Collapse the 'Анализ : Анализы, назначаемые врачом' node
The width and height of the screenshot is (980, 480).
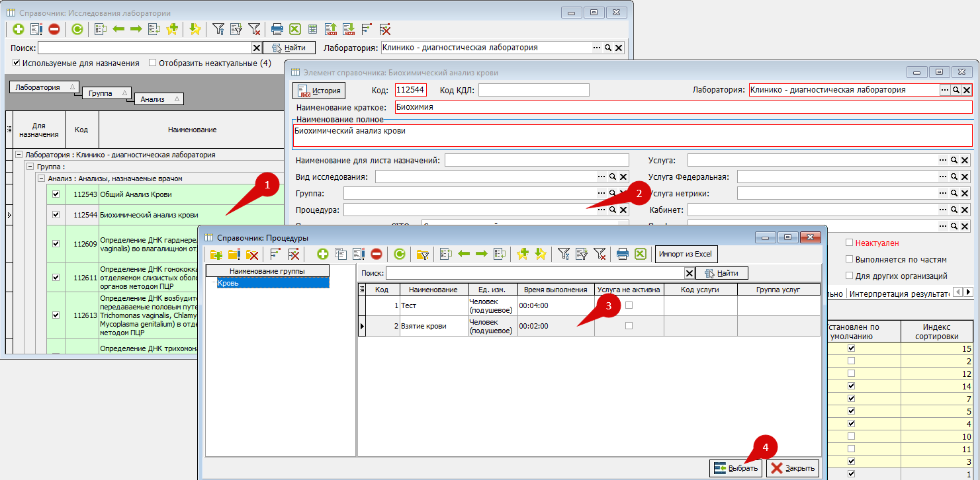42,179
